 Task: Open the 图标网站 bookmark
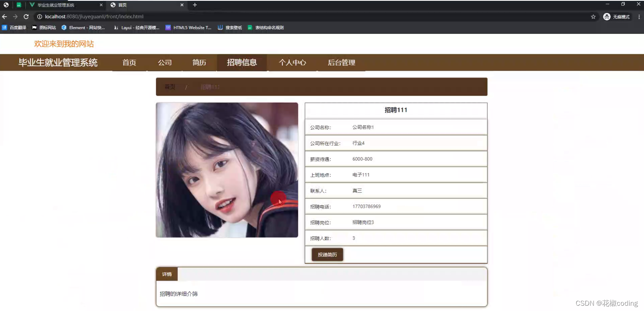point(44,28)
